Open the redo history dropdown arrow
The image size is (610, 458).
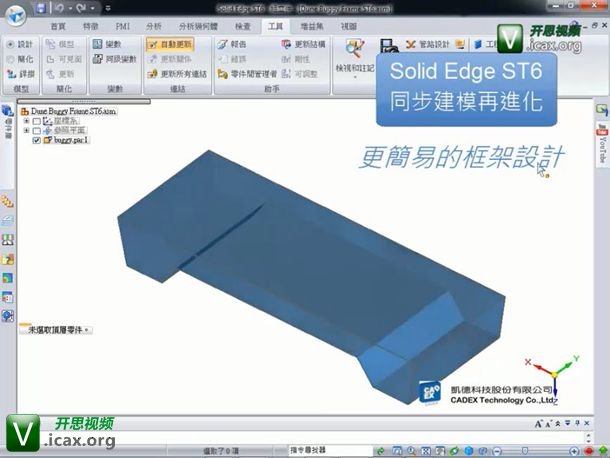[93, 8]
